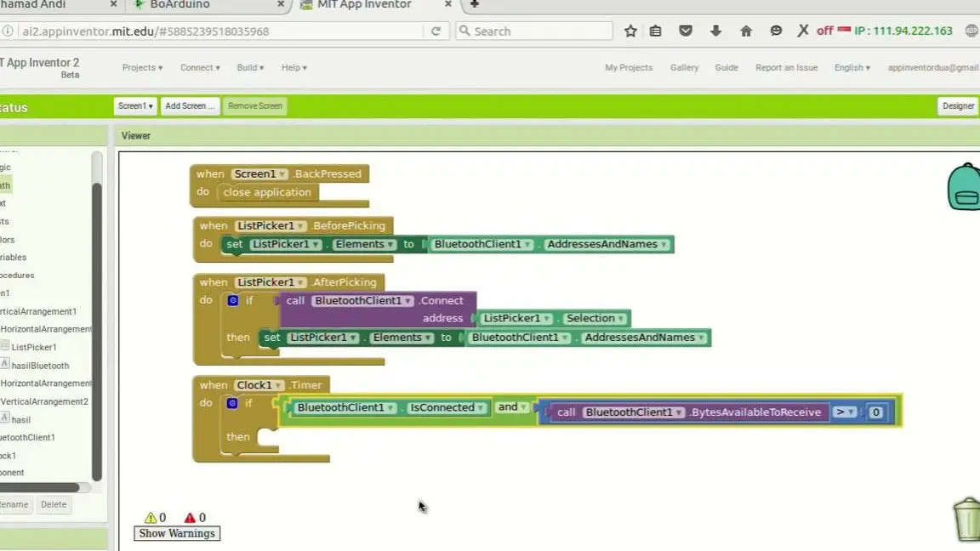
Task: Click the chat bubble icon in toolbar
Action: coord(776,31)
